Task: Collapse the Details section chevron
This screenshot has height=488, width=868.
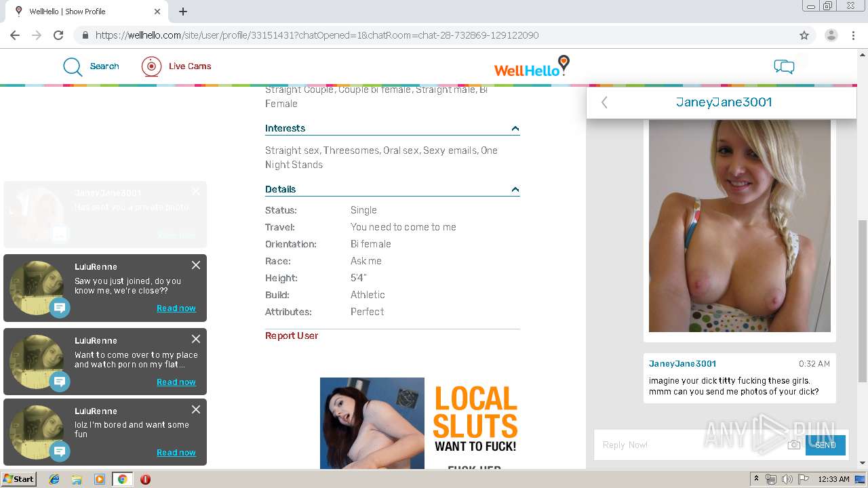Action: tap(515, 190)
